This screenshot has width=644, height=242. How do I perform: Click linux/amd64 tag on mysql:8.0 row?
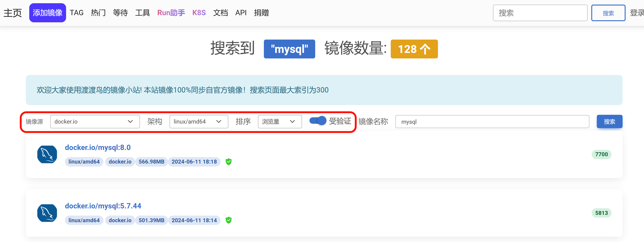84,162
